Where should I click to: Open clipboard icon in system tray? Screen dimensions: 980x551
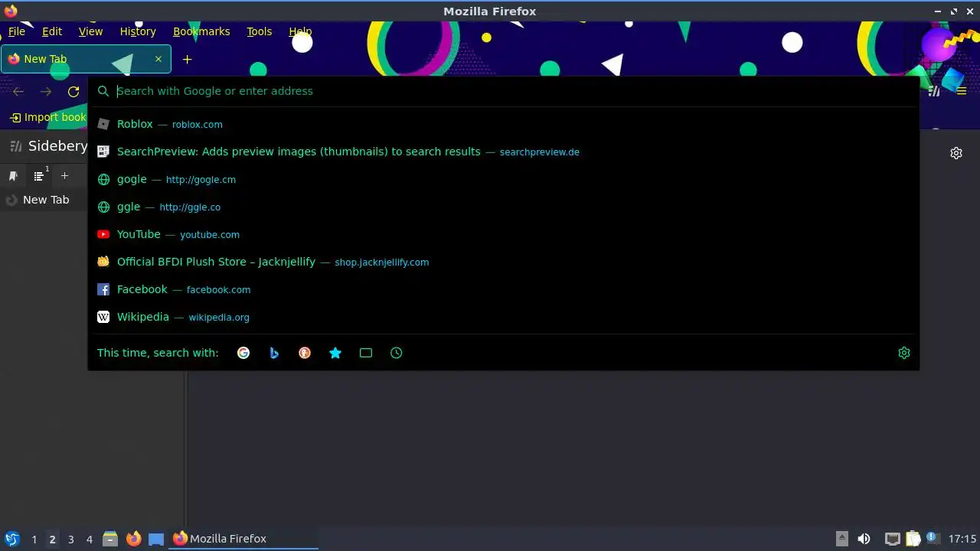click(913, 539)
